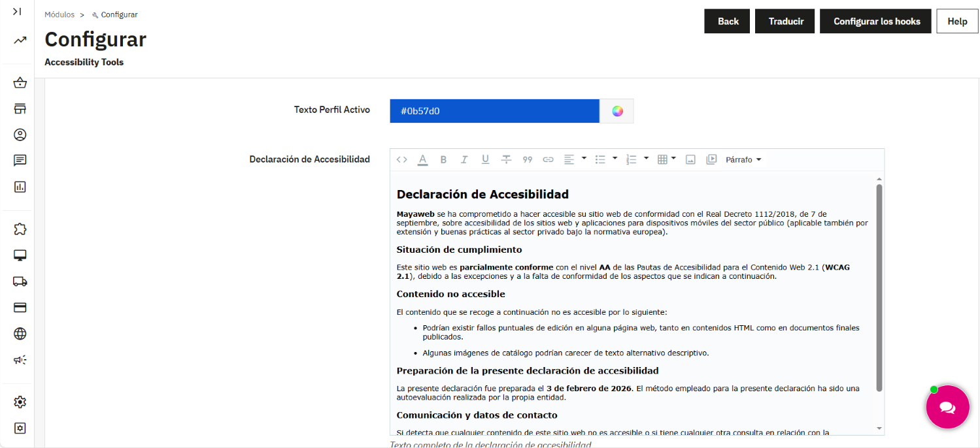Insert a blockquote using the quote icon
Viewport: 980px width, 448px height.
(528, 159)
